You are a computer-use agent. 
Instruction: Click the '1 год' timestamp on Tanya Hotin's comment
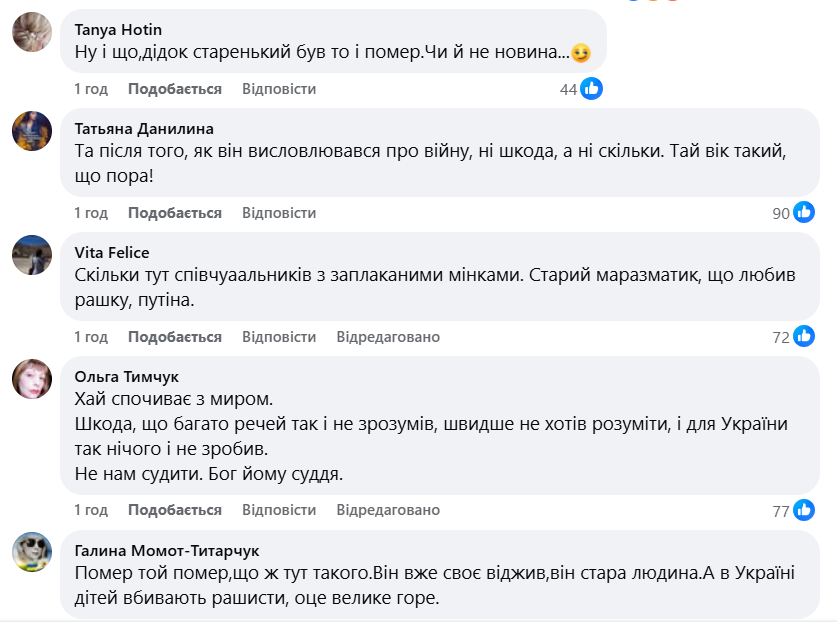(x=91, y=89)
